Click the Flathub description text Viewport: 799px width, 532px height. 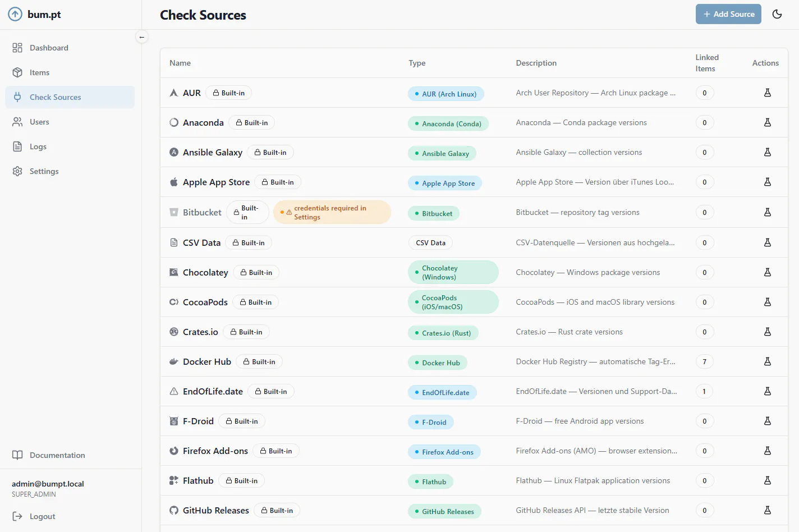coord(593,480)
